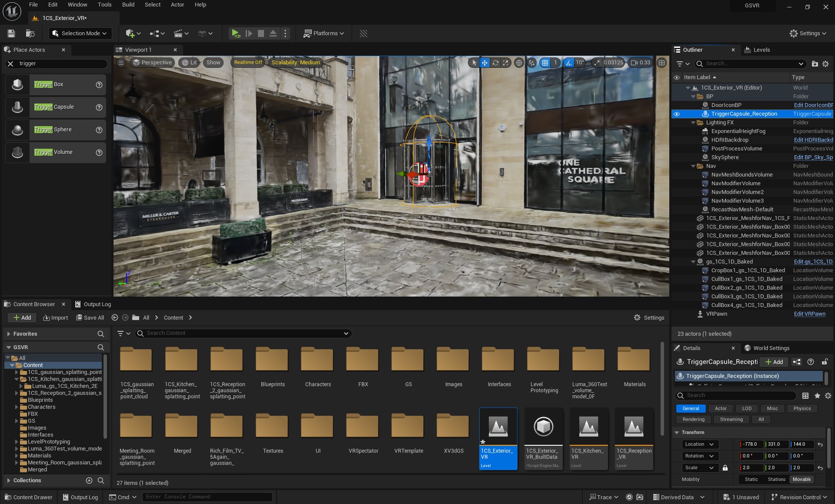This screenshot has width=835, height=504.
Task: Collapse the Lighting FX folder
Action: [694, 123]
